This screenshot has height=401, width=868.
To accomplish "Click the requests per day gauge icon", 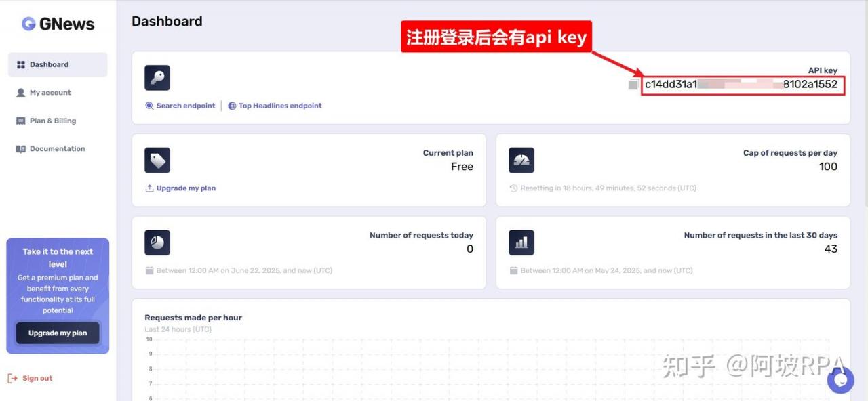I will (521, 161).
